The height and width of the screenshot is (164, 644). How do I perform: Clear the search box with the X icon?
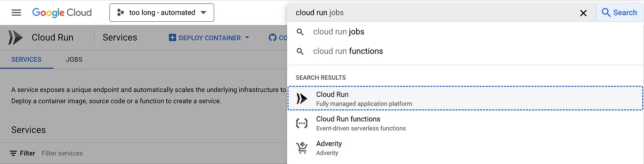pos(583,13)
